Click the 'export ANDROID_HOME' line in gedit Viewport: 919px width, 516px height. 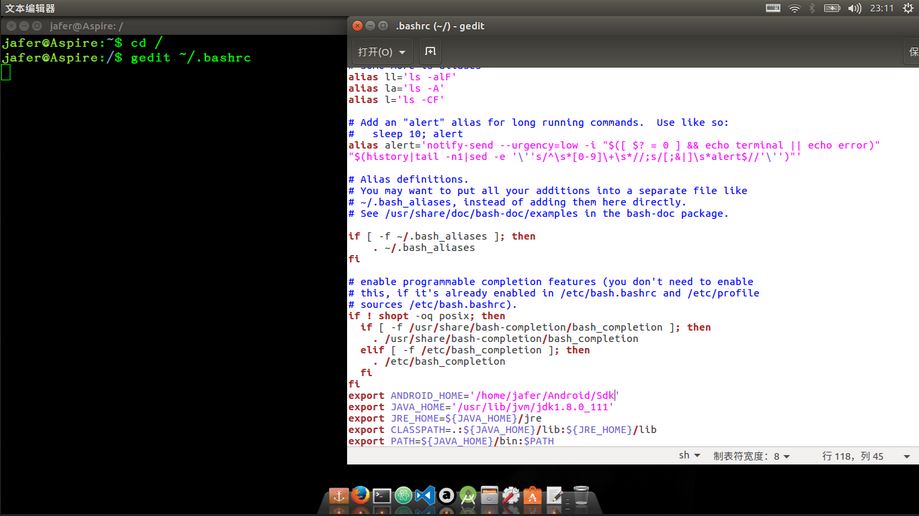point(484,395)
